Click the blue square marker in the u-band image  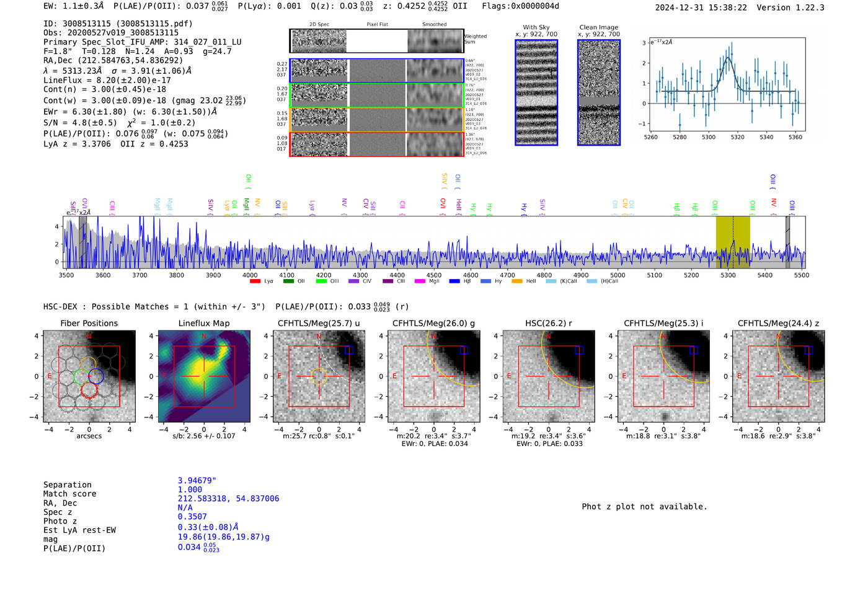point(348,350)
